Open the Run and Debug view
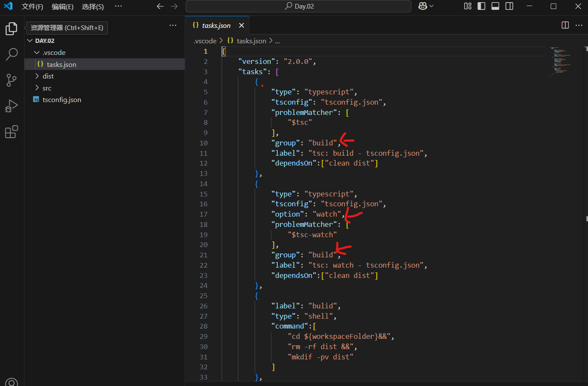This screenshot has height=386, width=588. click(x=12, y=106)
